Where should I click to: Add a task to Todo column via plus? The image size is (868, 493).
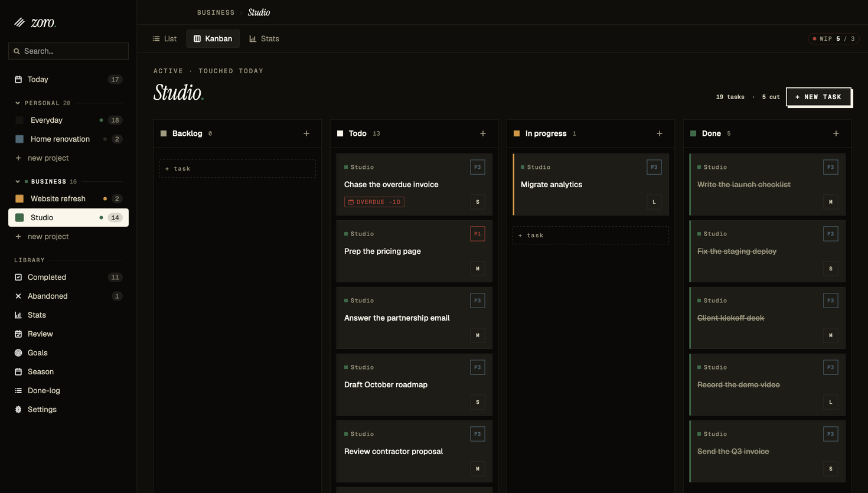point(483,133)
